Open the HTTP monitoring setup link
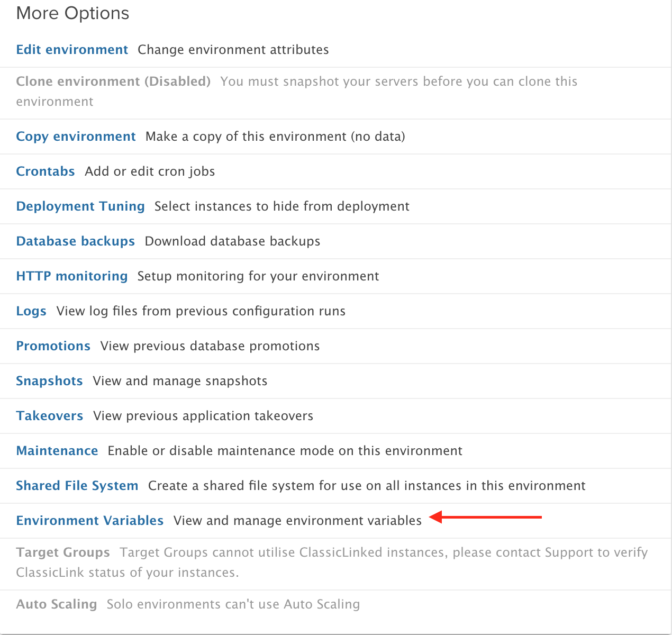 pyautogui.click(x=72, y=276)
